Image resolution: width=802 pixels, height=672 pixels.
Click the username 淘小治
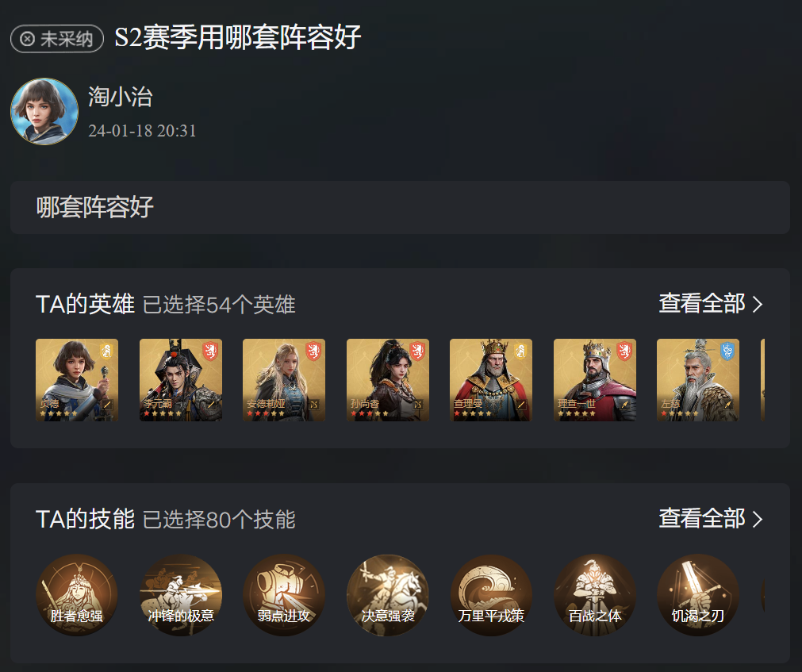[x=121, y=97]
